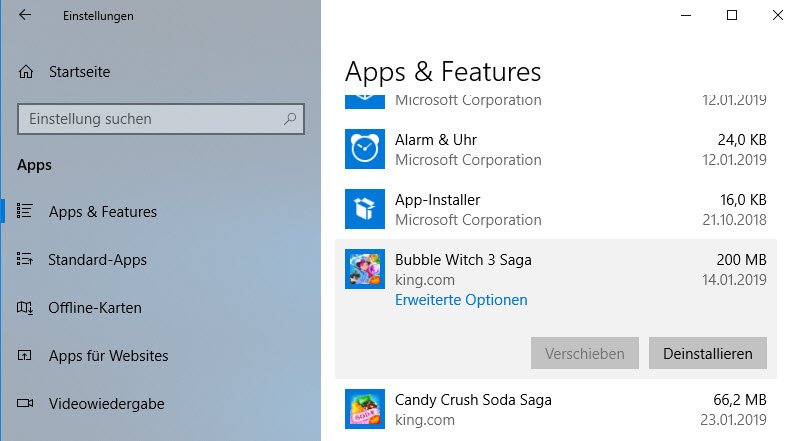Open Erweiterte Optionen link

click(x=461, y=300)
